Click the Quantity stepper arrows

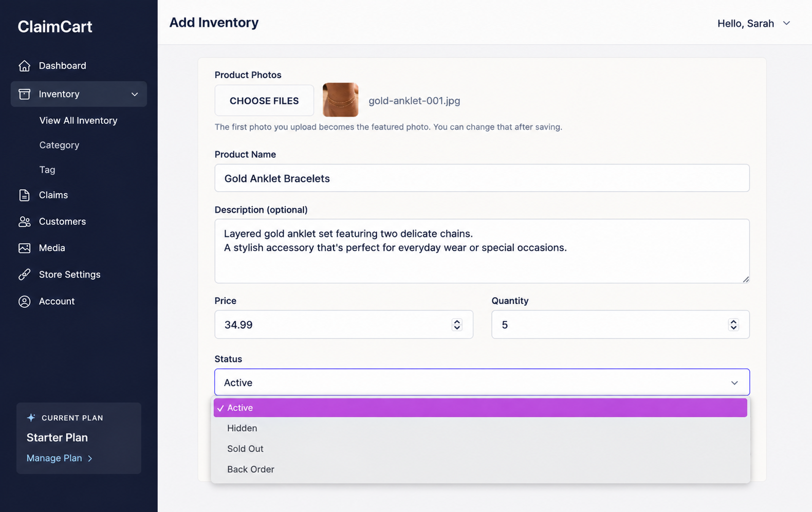tap(733, 324)
